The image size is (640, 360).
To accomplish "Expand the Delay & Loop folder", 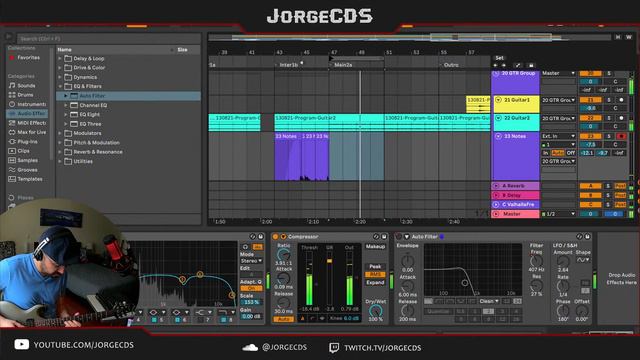I will (60, 59).
